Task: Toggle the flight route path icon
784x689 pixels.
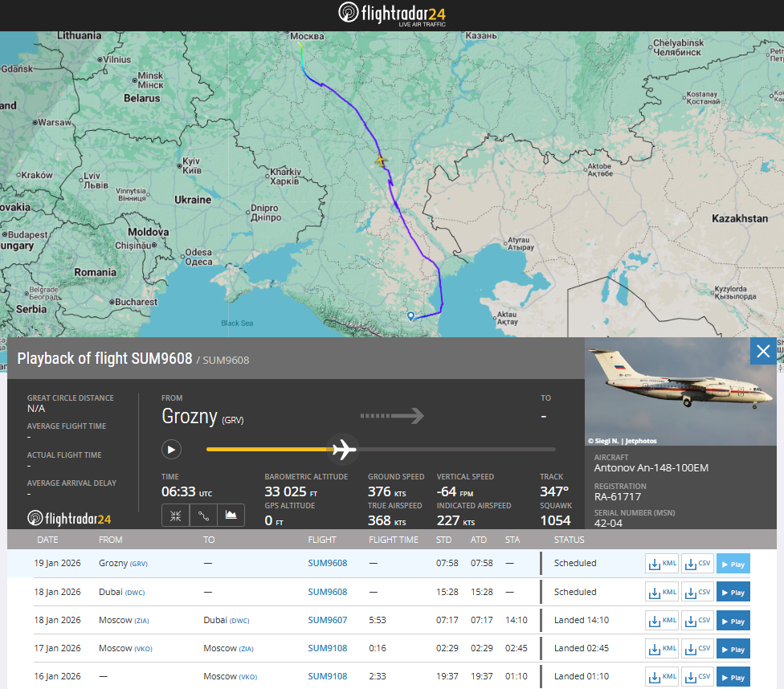Action: coord(203,515)
